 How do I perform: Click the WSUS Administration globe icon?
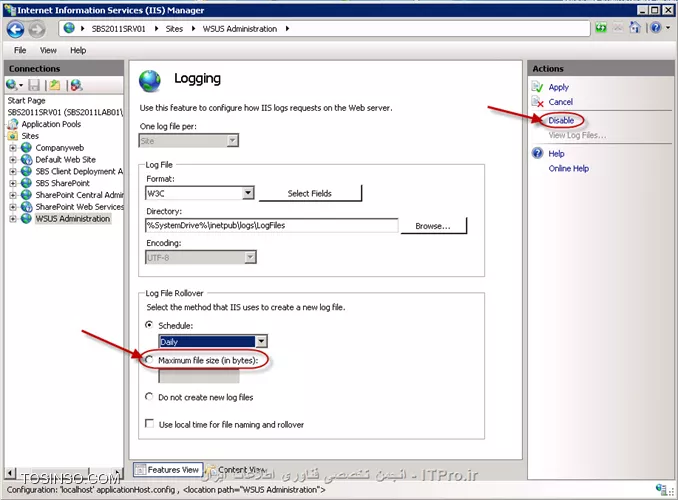(26, 219)
